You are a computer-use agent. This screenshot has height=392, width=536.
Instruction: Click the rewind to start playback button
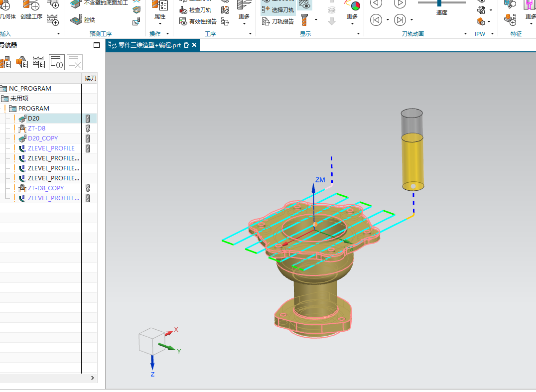(x=376, y=20)
